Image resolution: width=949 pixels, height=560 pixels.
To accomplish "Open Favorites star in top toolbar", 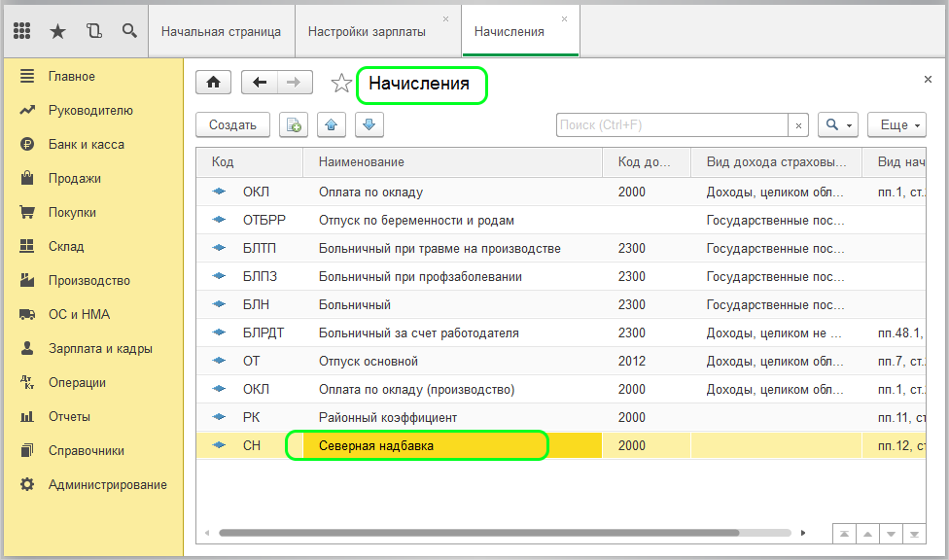I will (x=57, y=31).
